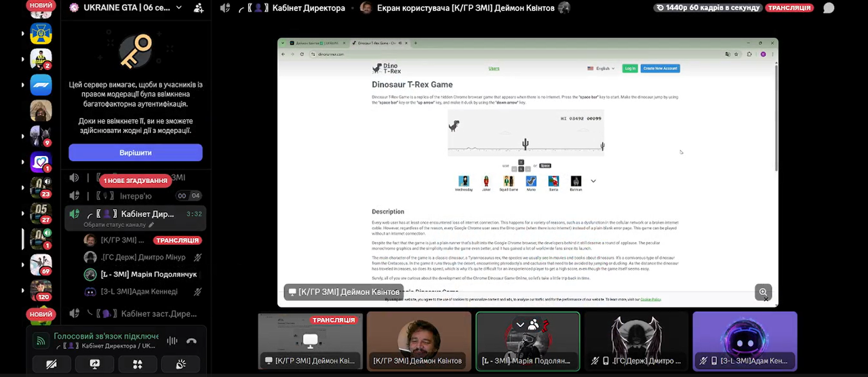Open UKRAINE GTA server dropdown menu
Screen dimensions: 868x377
click(x=179, y=8)
